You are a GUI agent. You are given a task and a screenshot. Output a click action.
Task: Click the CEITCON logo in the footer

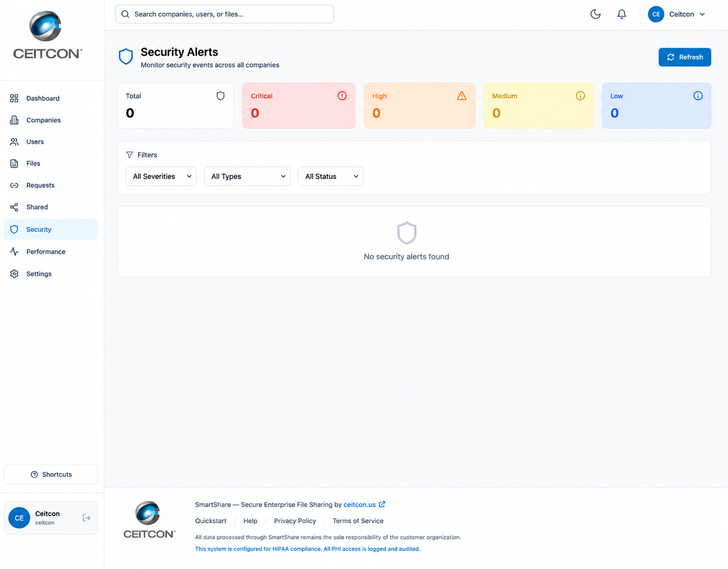149,520
